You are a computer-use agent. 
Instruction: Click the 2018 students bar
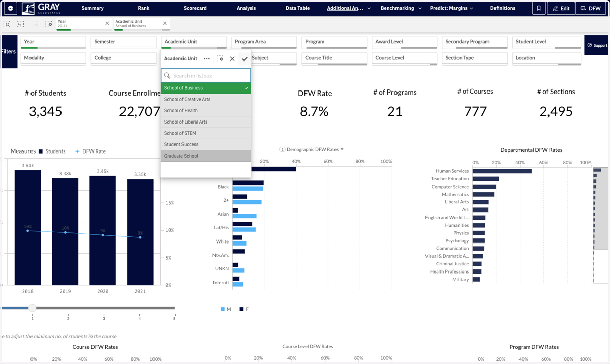coord(27,227)
